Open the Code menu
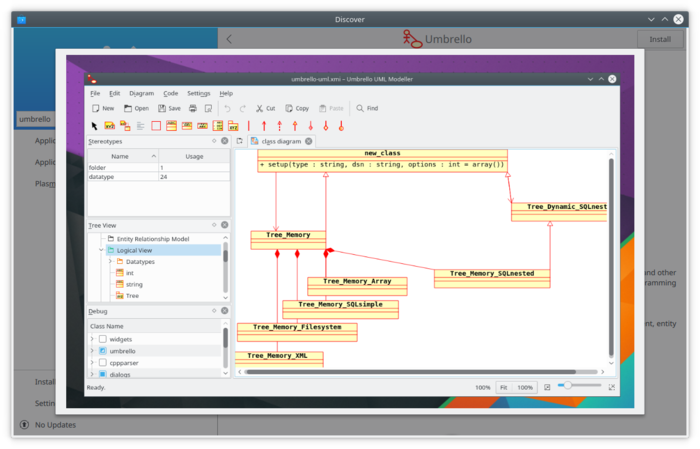700x449 pixels. click(x=171, y=93)
